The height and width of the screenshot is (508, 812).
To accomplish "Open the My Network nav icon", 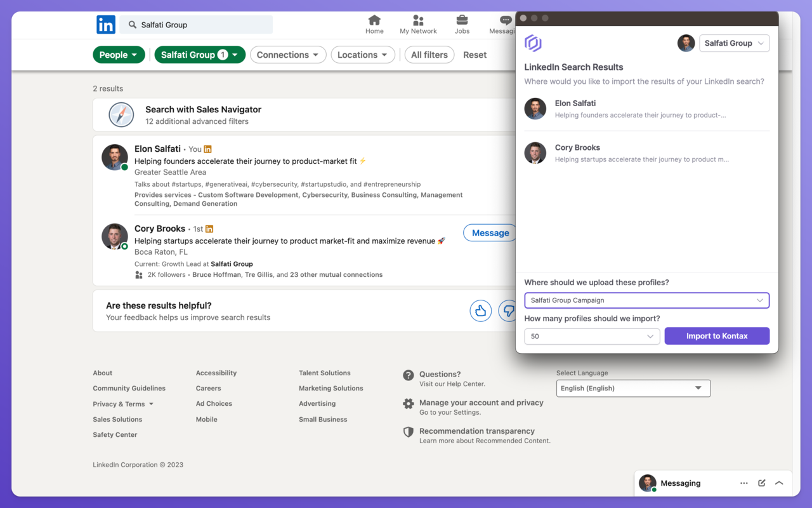I will tap(418, 20).
